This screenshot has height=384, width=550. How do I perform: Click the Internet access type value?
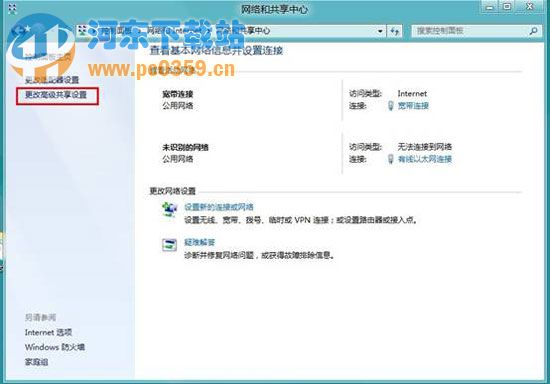pos(412,94)
